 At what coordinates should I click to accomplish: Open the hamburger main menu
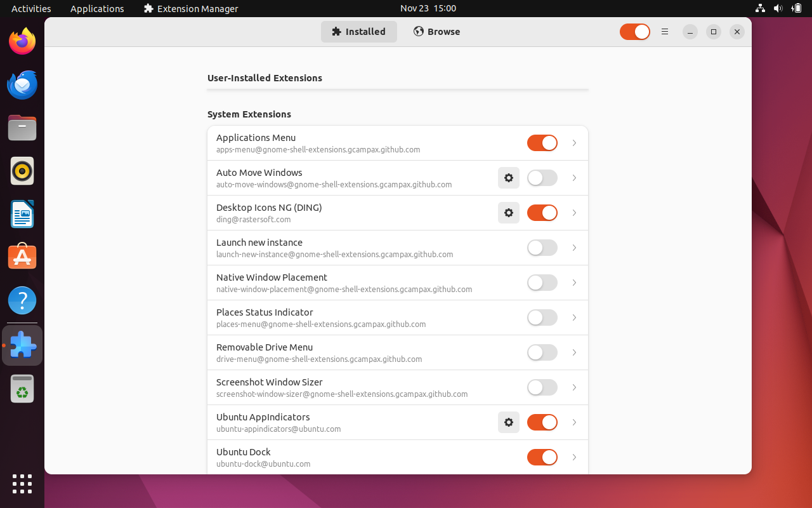click(x=665, y=32)
